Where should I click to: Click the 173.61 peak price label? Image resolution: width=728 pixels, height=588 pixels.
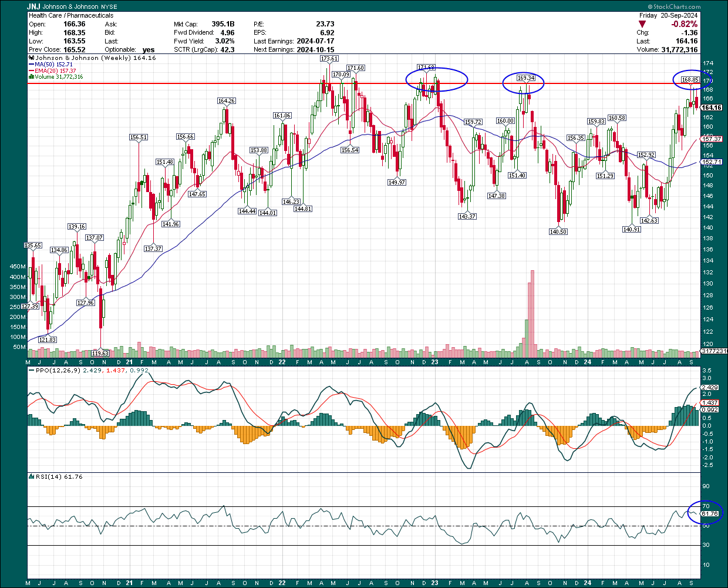(329, 59)
